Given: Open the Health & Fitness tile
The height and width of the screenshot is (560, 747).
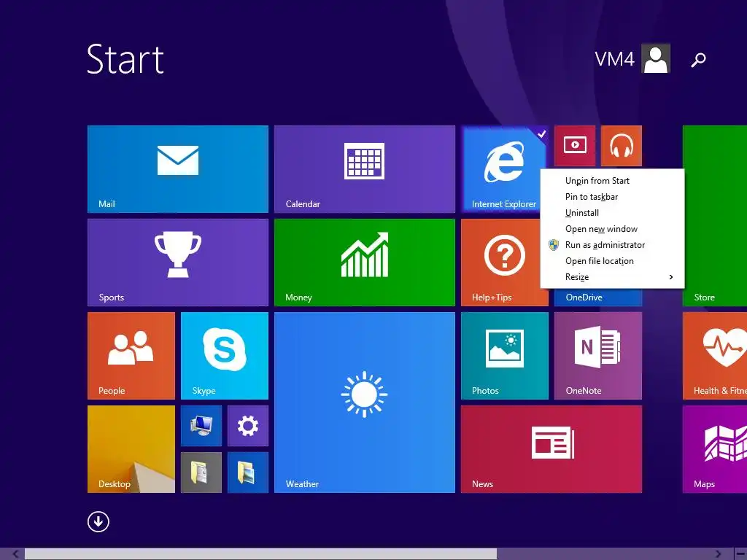Looking at the screenshot, I should click(x=715, y=356).
